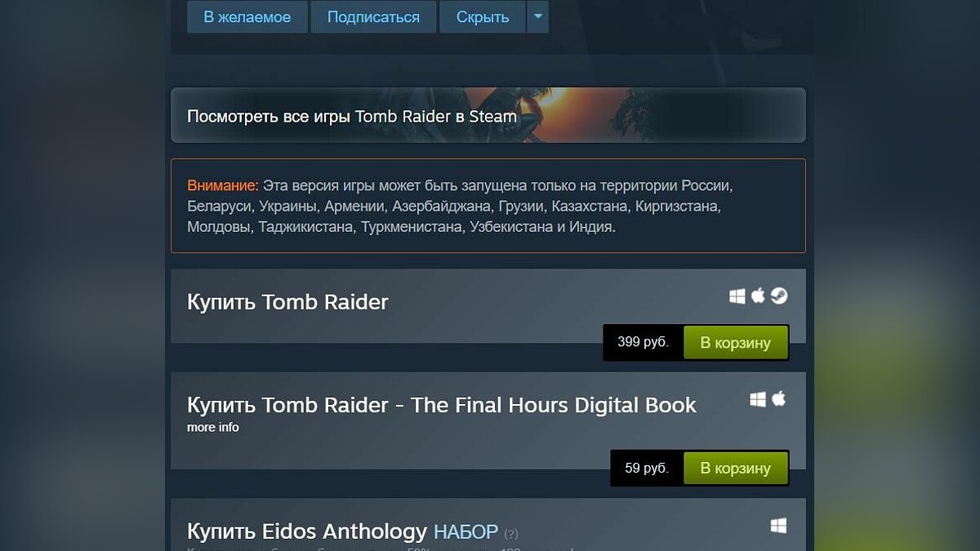Click Windows icon for Eidos Anthology bundle
980x551 pixels.
(x=778, y=527)
